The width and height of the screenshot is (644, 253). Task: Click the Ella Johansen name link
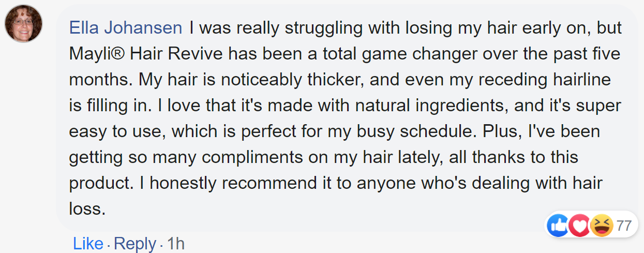pyautogui.click(x=125, y=28)
